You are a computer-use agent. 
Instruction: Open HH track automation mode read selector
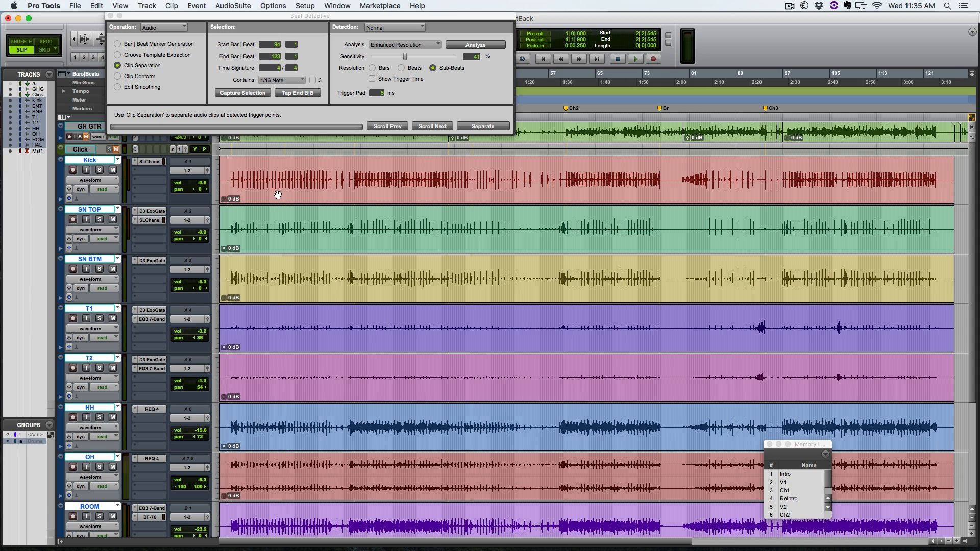[105, 437]
